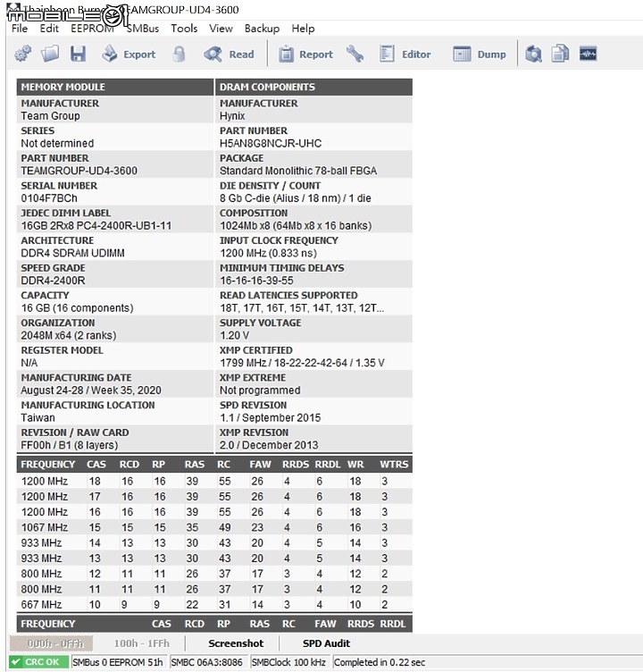Open the File menu
643x672 pixels.
point(20,29)
